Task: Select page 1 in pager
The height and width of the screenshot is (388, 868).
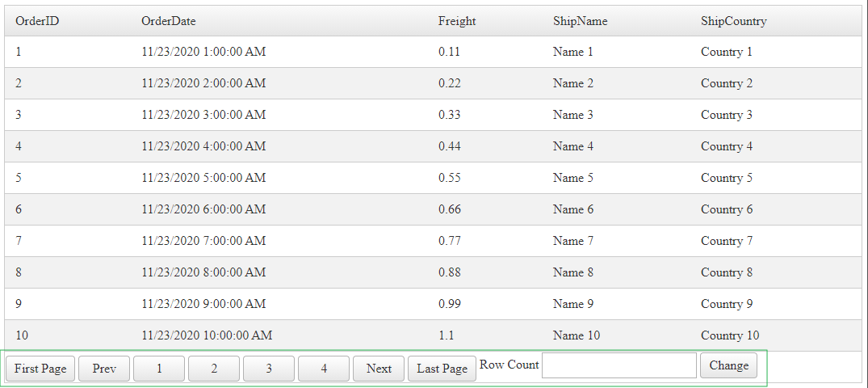Action: (x=159, y=369)
